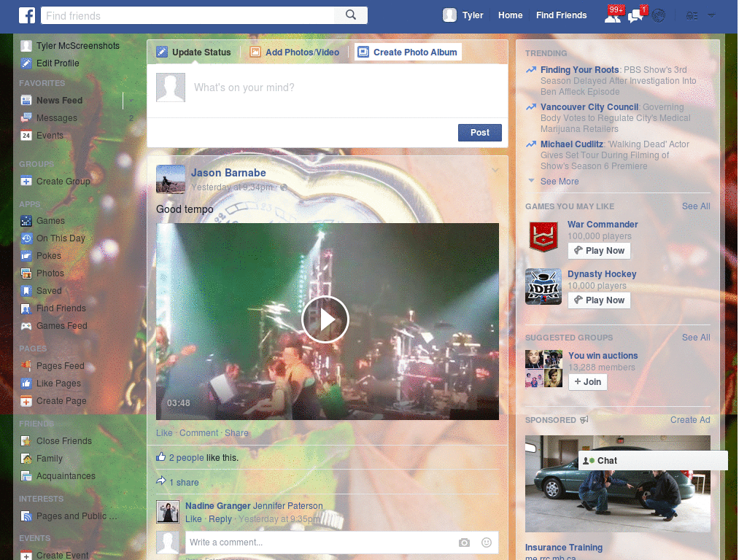
Task: Click the Saved bookmark icon
Action: tap(26, 290)
